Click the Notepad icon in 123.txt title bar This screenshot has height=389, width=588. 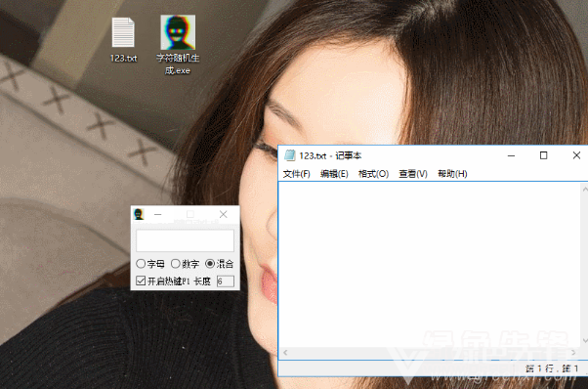(x=289, y=155)
